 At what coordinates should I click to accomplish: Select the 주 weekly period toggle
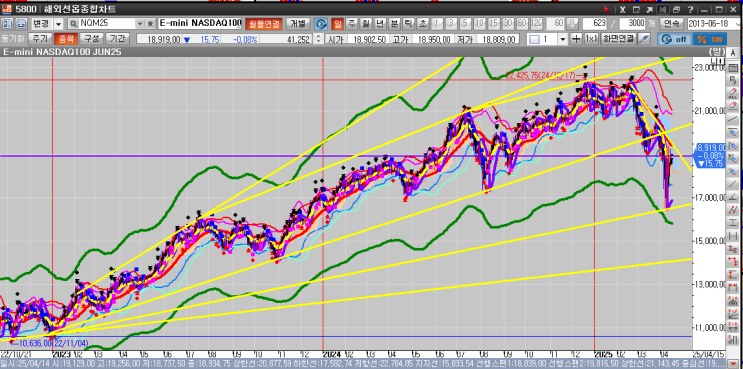(x=352, y=24)
